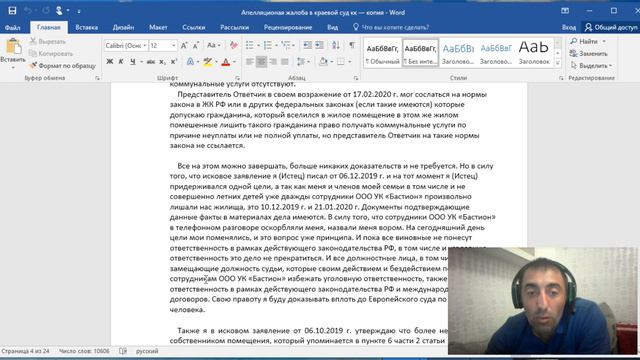Screen dimensions: 640x360
Task: Increase font size with larger A icon
Action: pyautogui.click(x=184, y=45)
